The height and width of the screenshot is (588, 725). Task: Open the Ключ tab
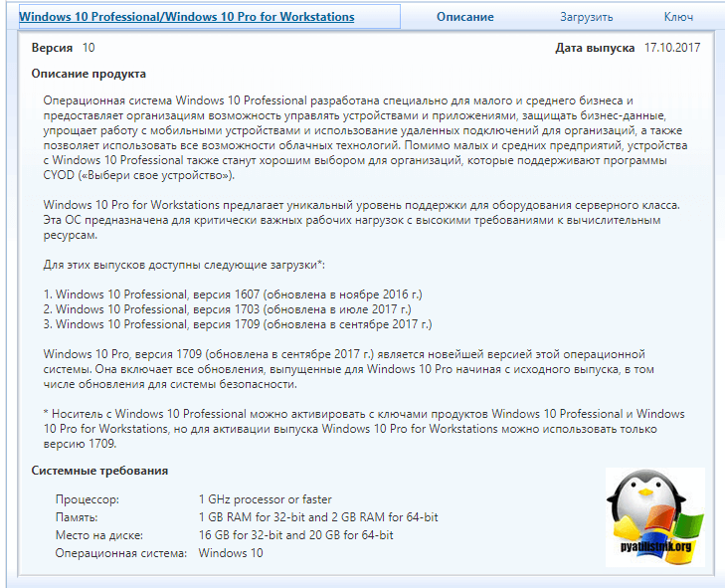coord(678,17)
